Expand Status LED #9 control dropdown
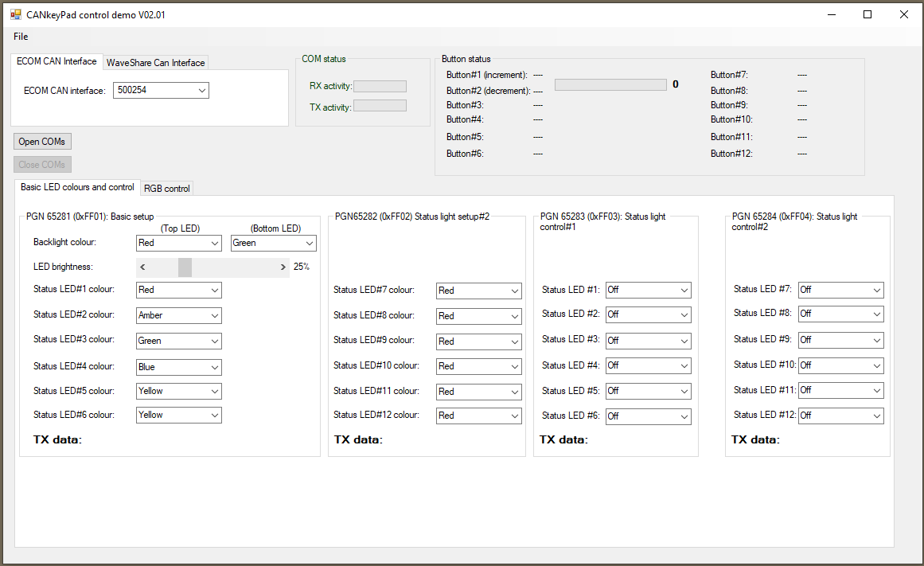This screenshot has height=566, width=924. [841, 340]
